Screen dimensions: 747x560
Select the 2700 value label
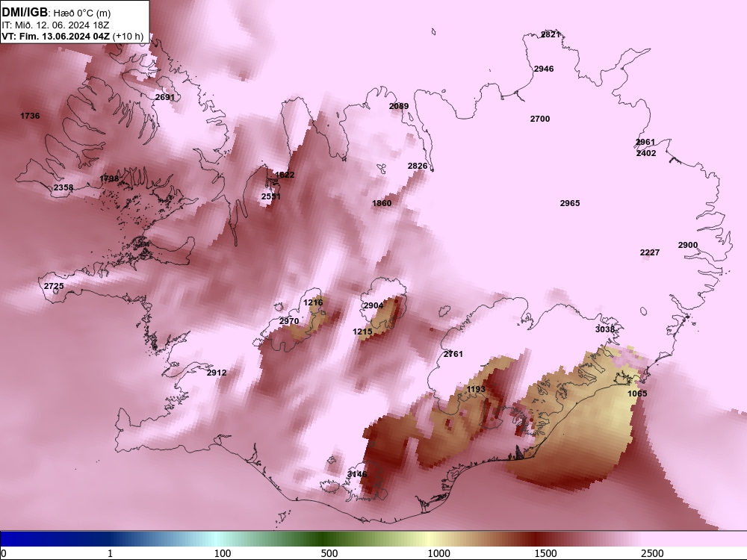(x=540, y=119)
